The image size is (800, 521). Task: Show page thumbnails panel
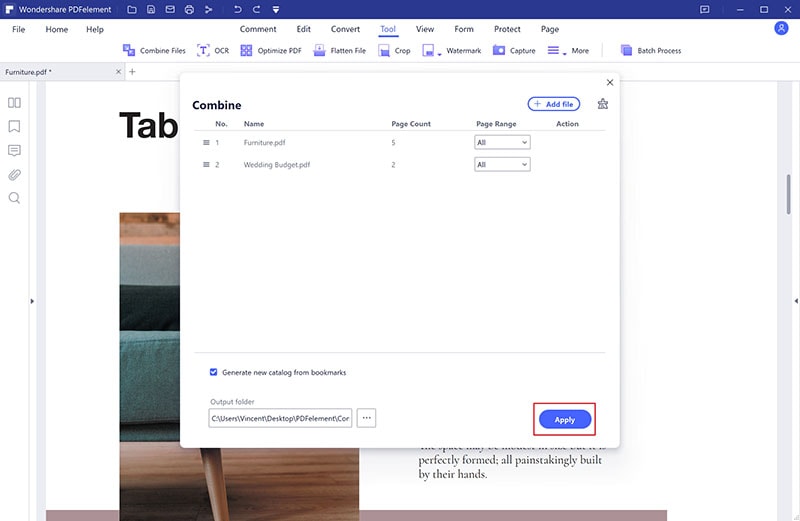[x=14, y=103]
